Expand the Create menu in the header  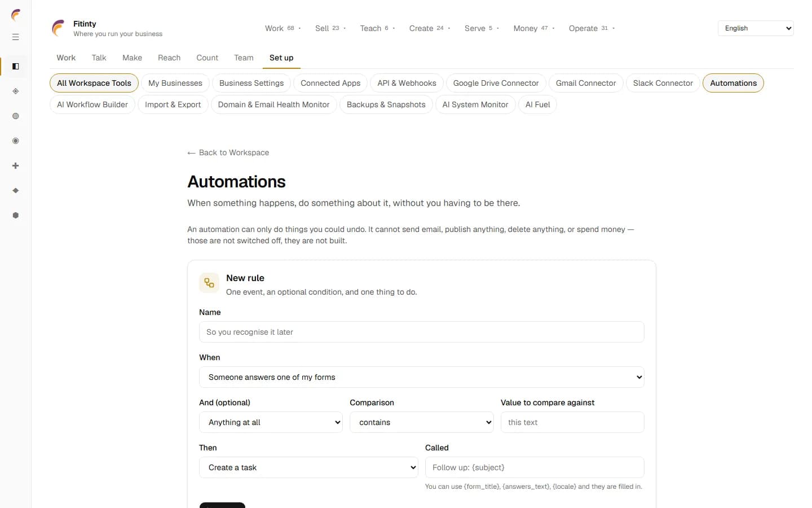point(430,28)
